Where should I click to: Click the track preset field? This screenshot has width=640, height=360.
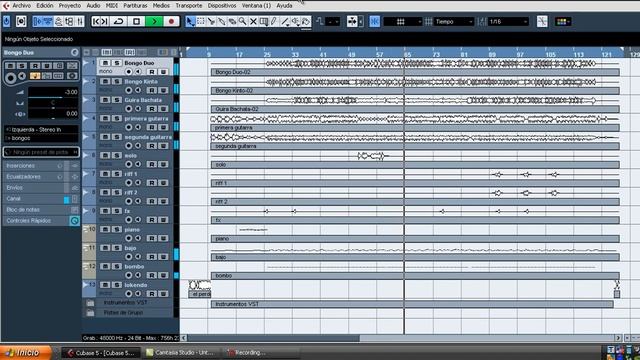coord(41,152)
